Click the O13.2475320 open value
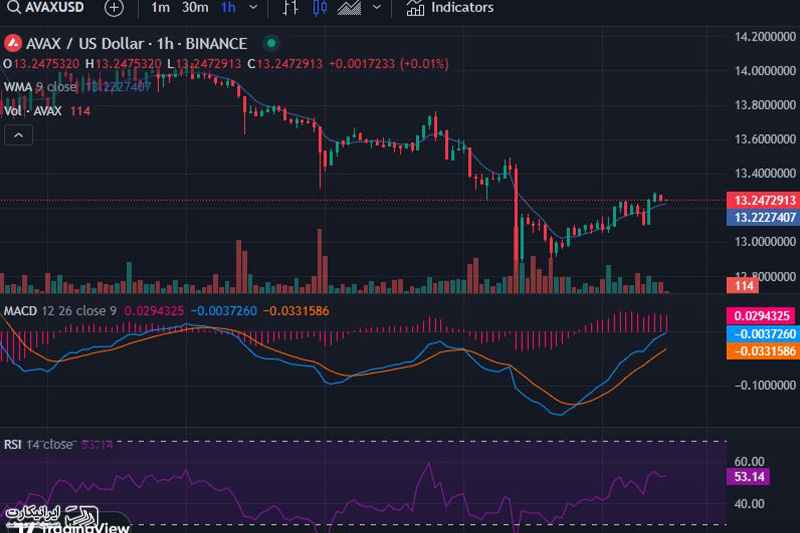The height and width of the screenshot is (533, 800). click(41, 64)
